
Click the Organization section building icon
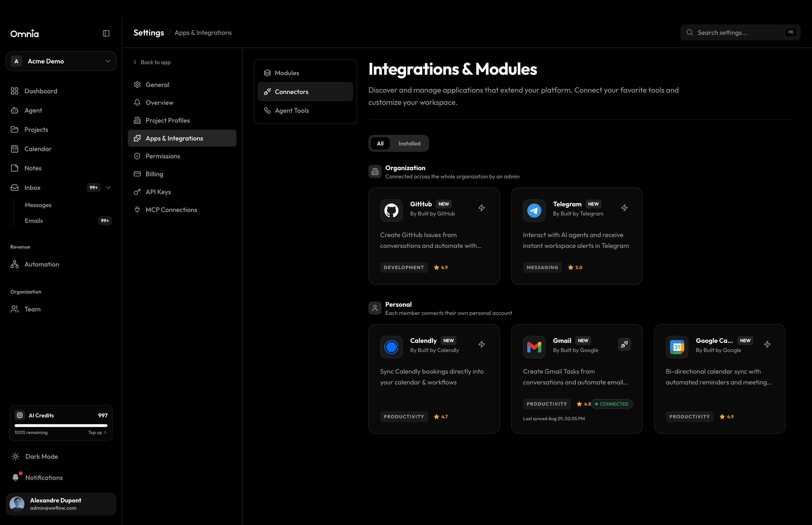tap(375, 172)
